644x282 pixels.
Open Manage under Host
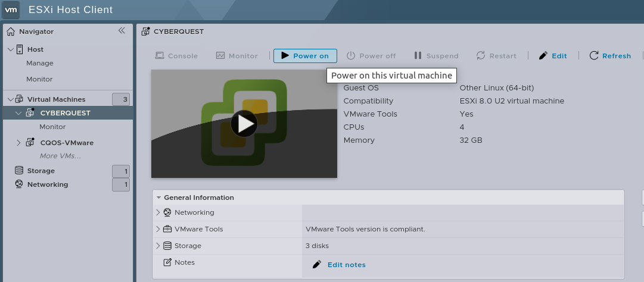[x=40, y=63]
